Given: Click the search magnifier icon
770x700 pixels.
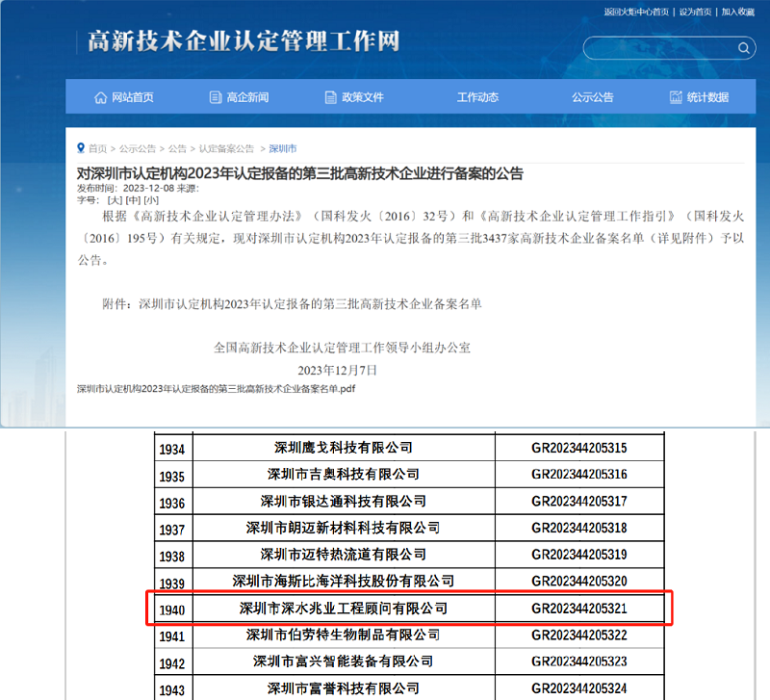Looking at the screenshot, I should coord(743,47).
